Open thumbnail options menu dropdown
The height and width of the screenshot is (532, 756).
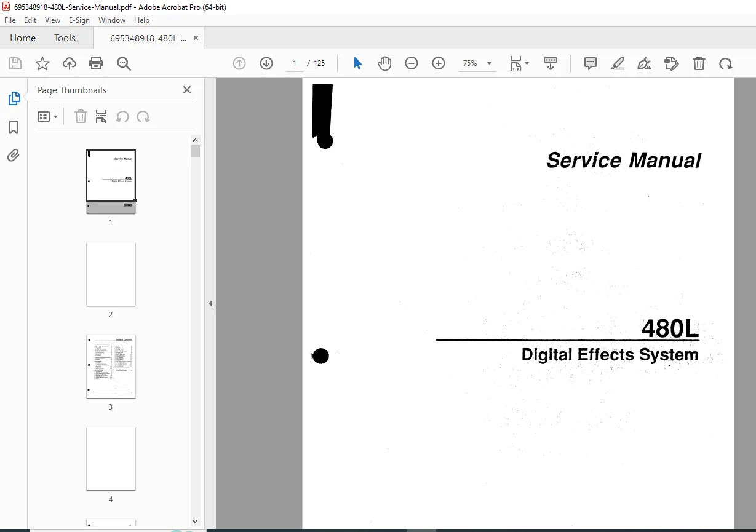click(48, 116)
